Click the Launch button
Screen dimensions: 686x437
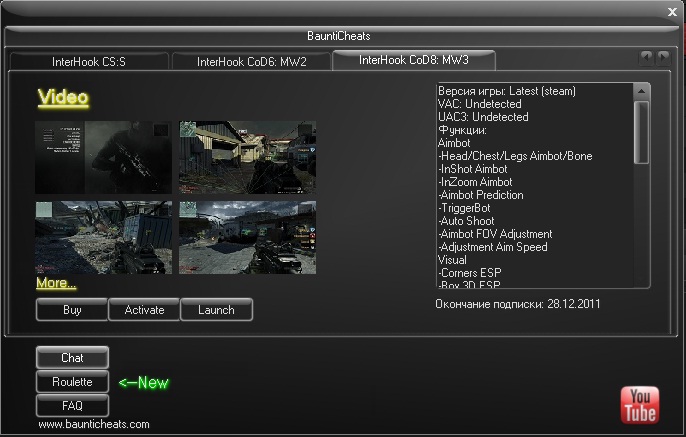216,310
